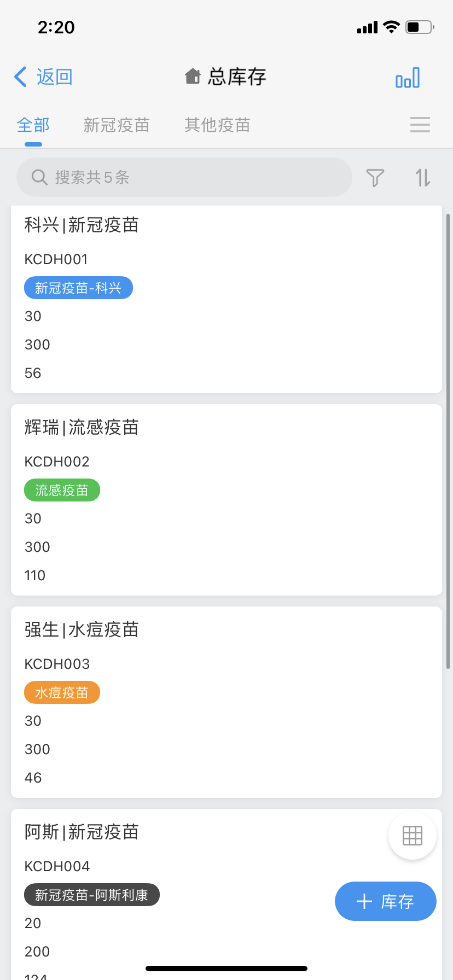Tap the sort arrows icon
Image resolution: width=453 pixels, height=980 pixels.
tap(423, 178)
